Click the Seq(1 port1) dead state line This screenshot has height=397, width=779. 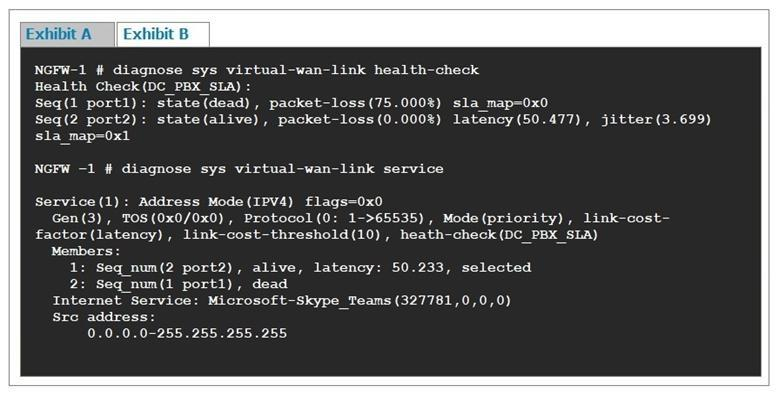click(291, 103)
